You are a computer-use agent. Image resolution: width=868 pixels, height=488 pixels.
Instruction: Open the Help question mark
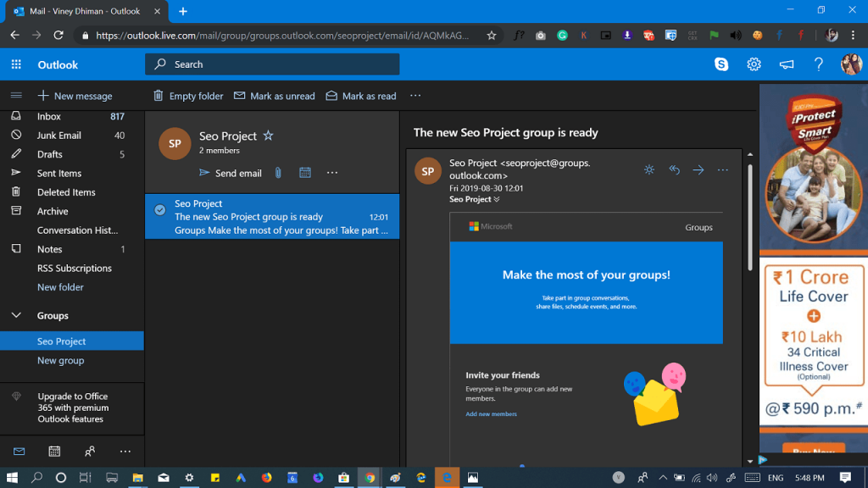(x=819, y=64)
